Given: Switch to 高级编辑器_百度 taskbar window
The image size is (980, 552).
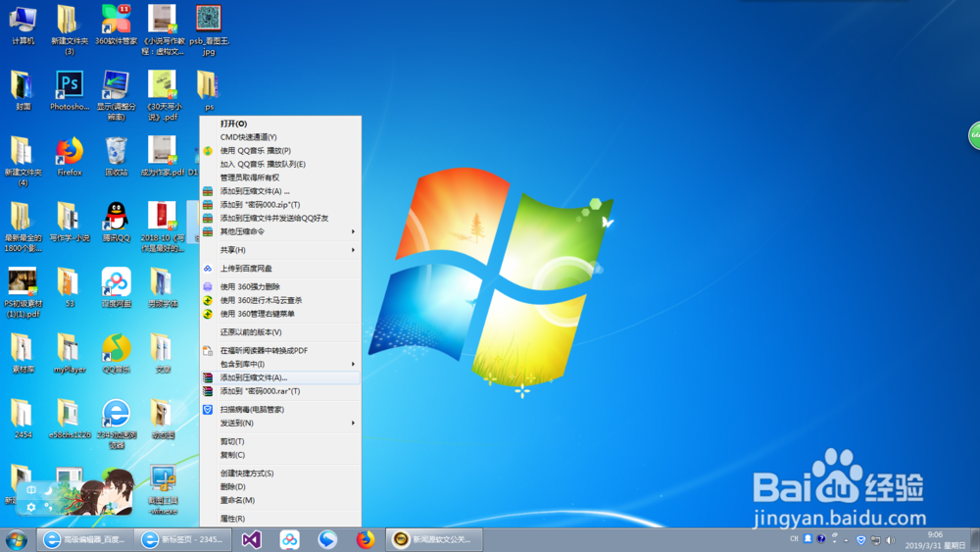Looking at the screenshot, I should tap(85, 539).
